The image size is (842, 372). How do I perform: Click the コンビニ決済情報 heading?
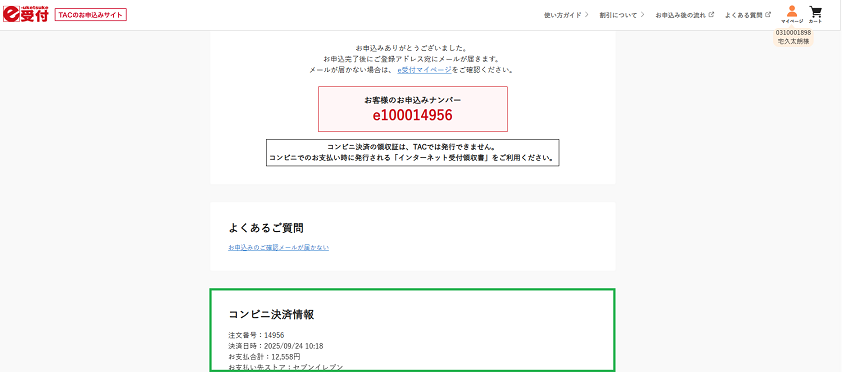(x=271, y=315)
